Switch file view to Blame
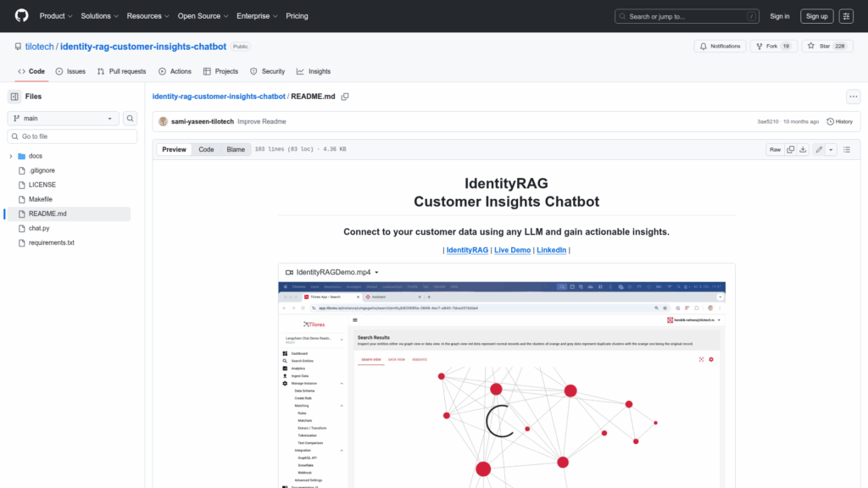868x488 pixels. click(x=236, y=149)
